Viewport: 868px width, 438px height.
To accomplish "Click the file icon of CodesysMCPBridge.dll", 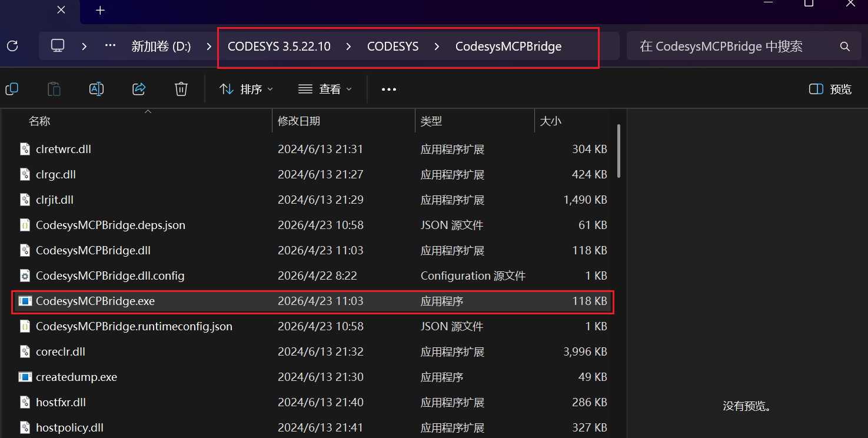I will pos(25,251).
